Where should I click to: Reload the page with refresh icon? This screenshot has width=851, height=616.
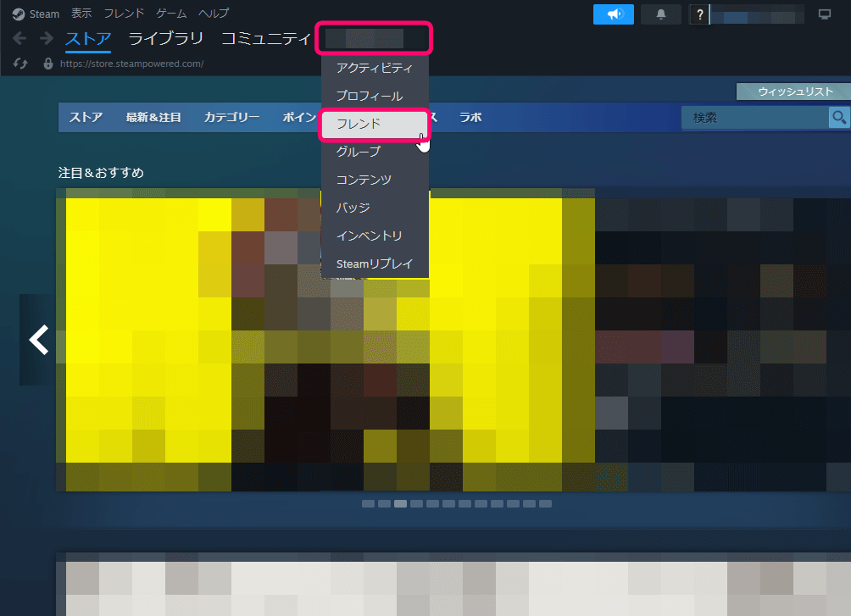tap(22, 64)
